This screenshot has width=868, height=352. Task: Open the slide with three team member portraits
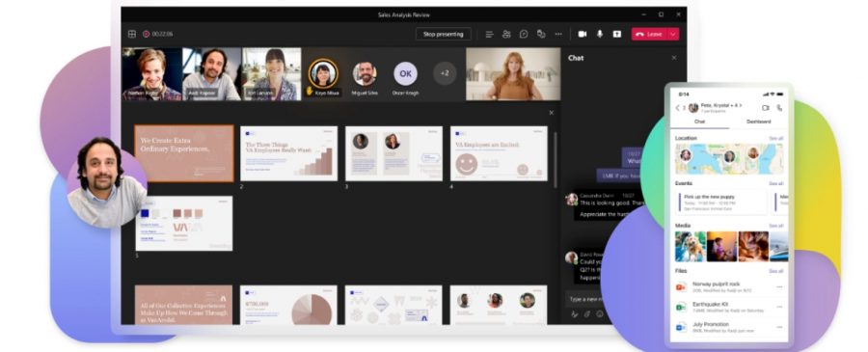[499, 305]
